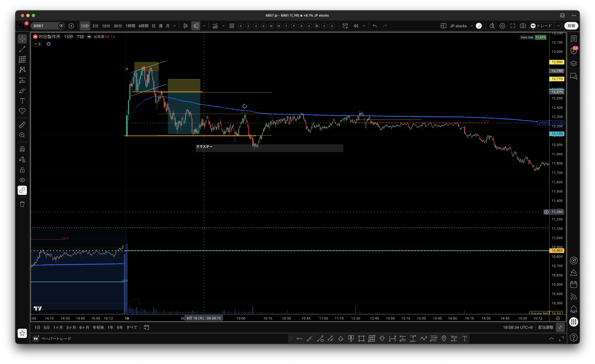Image resolution: width=595 pixels, height=364 pixels.
Task: Activate the zoom in tool
Action: point(22,135)
